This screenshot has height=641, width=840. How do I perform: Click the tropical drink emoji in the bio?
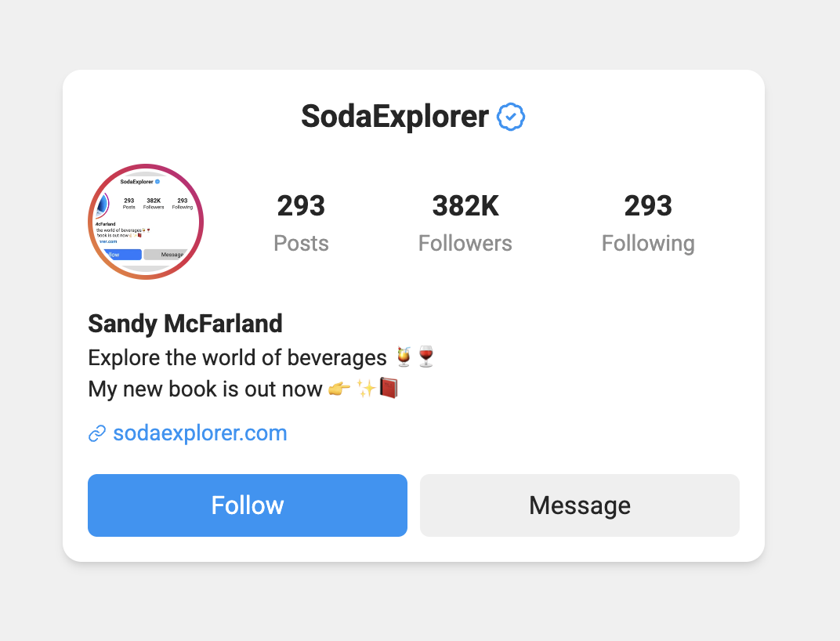click(x=403, y=357)
